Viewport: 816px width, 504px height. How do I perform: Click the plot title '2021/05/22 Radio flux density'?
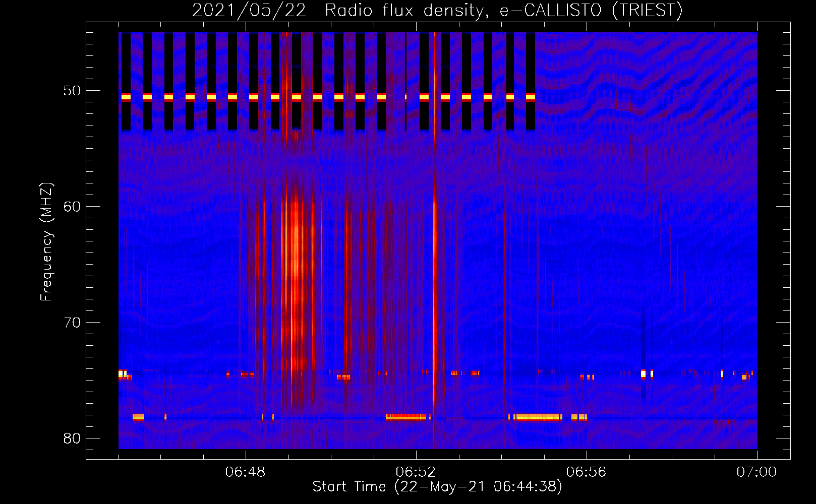[x=437, y=10]
